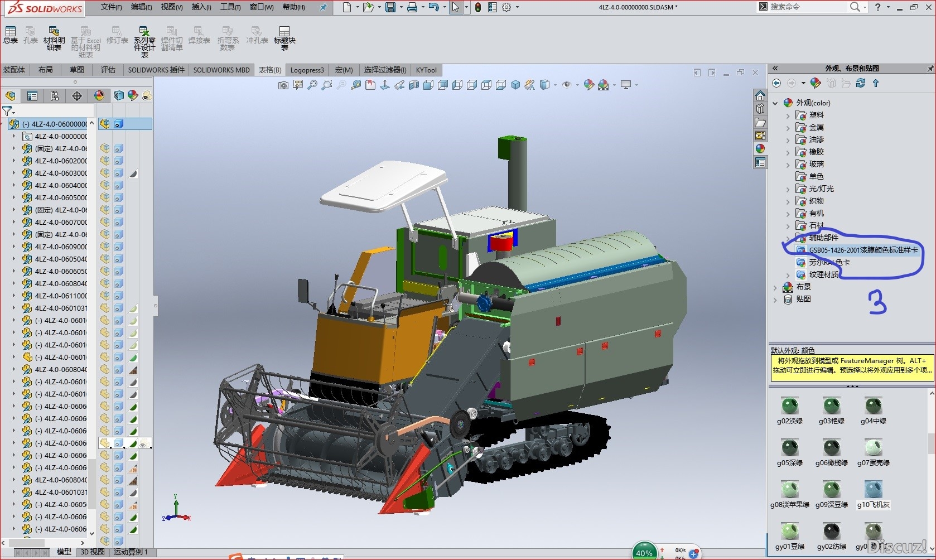This screenshot has width=936, height=560.
Task: Switch to the FeatureManager design tree tab
Action: pos(11,96)
